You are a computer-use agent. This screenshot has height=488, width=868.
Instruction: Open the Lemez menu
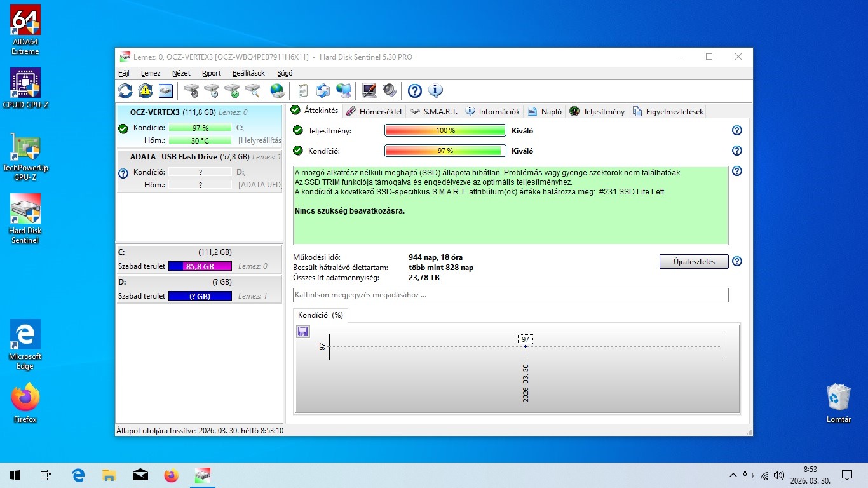tap(151, 73)
